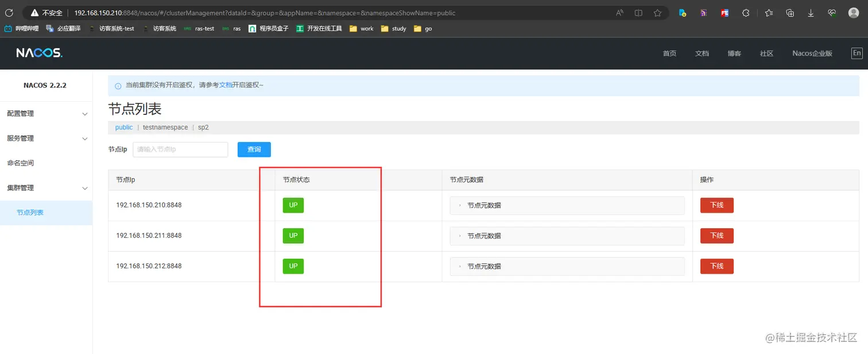Open the browser downloads icon

tap(811, 13)
